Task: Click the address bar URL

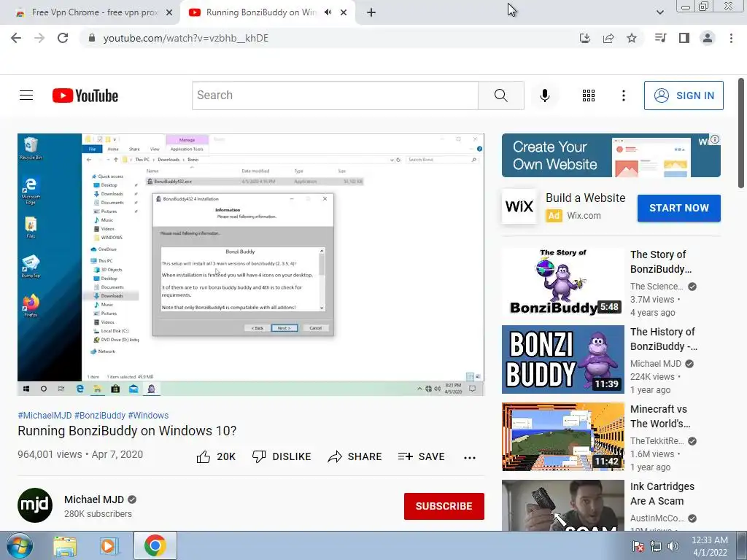Action: pyautogui.click(x=186, y=38)
